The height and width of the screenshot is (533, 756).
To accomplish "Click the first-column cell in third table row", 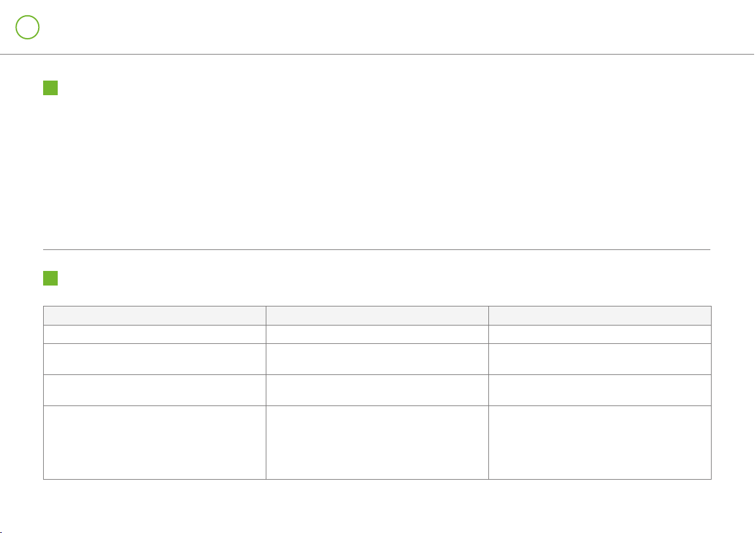I will point(155,359).
